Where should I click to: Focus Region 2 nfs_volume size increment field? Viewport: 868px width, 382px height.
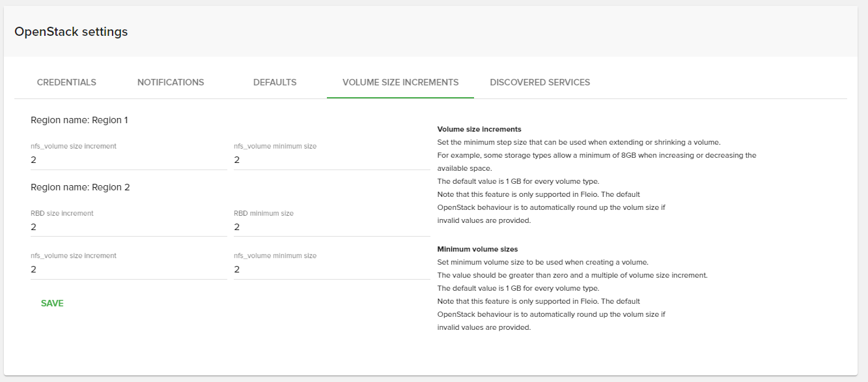(x=129, y=270)
